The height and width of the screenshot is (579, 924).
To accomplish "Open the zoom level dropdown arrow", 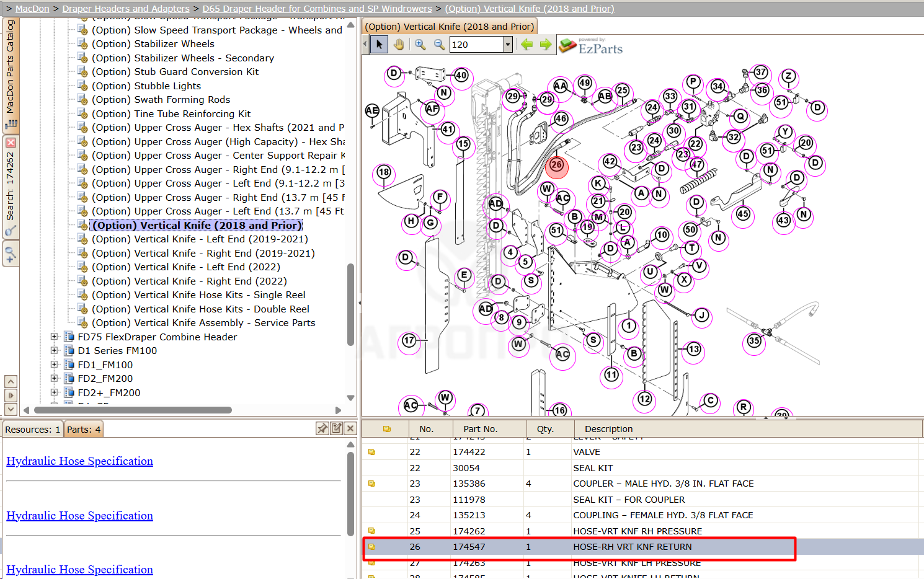I will point(508,45).
